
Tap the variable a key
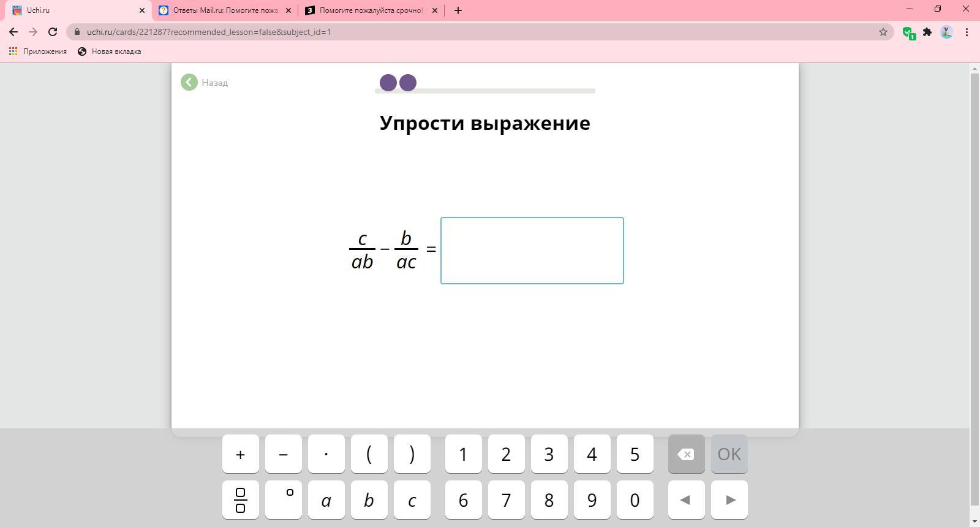coord(326,500)
